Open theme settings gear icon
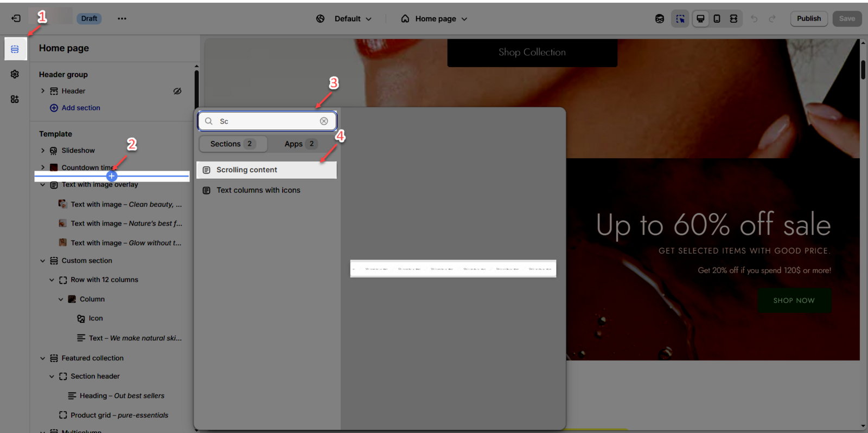The width and height of the screenshot is (868, 433). pyautogui.click(x=15, y=74)
